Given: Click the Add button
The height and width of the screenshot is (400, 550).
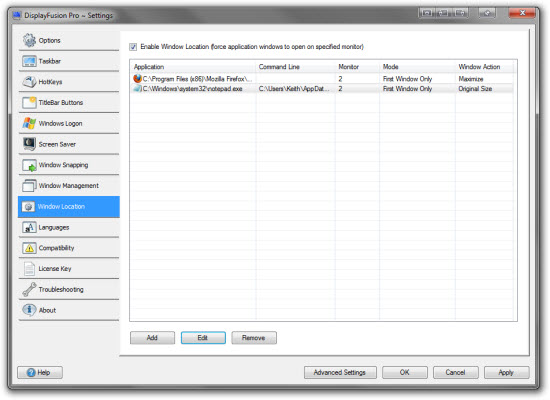Looking at the screenshot, I should (x=152, y=338).
